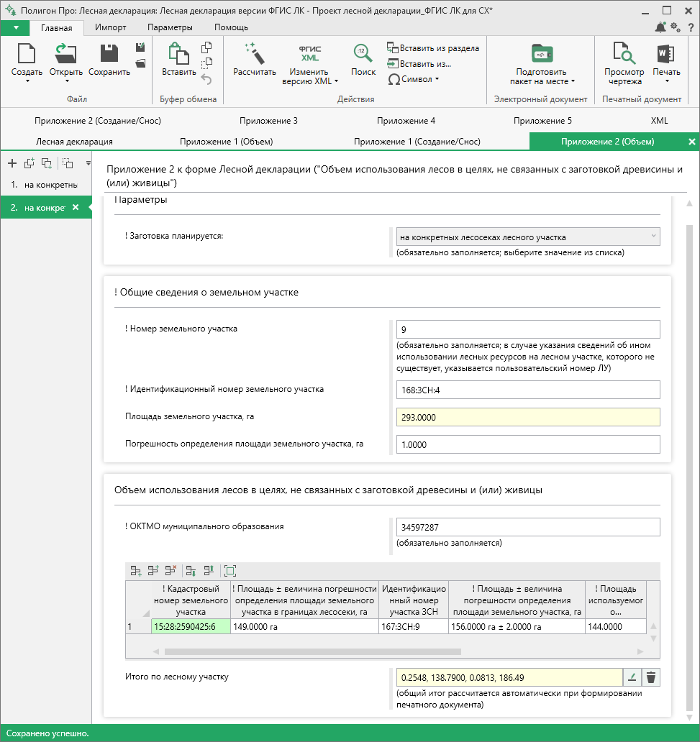This screenshot has height=742, width=700.
Task: Click Вставить из раздела button
Action: click(x=433, y=47)
